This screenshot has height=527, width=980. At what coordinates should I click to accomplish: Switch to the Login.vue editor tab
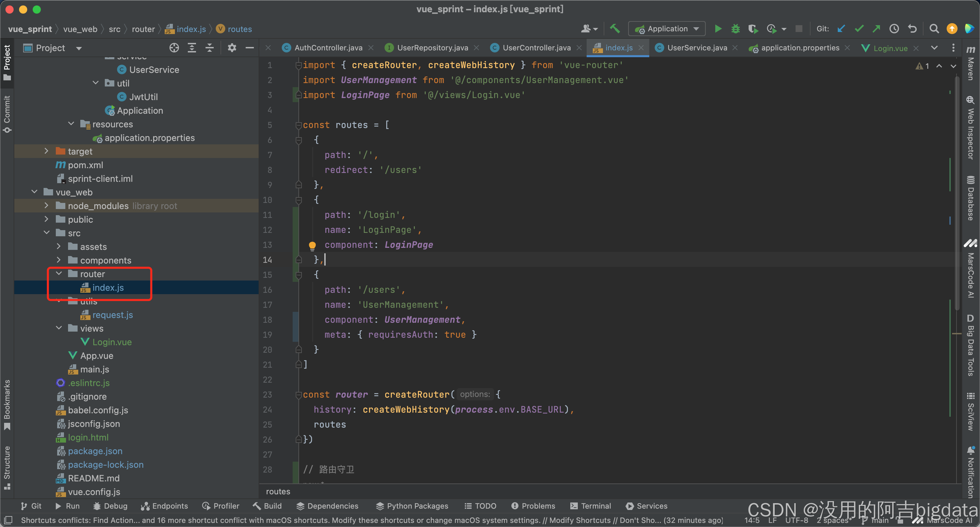pos(890,48)
